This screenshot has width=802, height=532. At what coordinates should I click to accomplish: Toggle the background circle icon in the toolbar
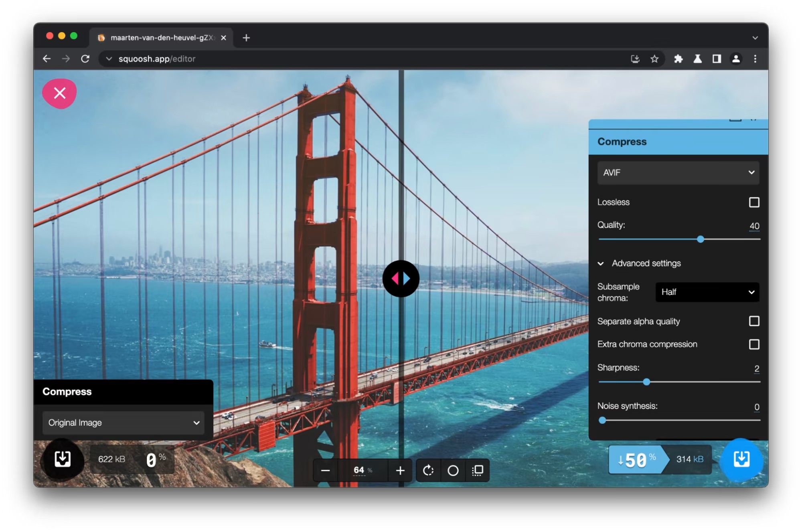click(453, 470)
